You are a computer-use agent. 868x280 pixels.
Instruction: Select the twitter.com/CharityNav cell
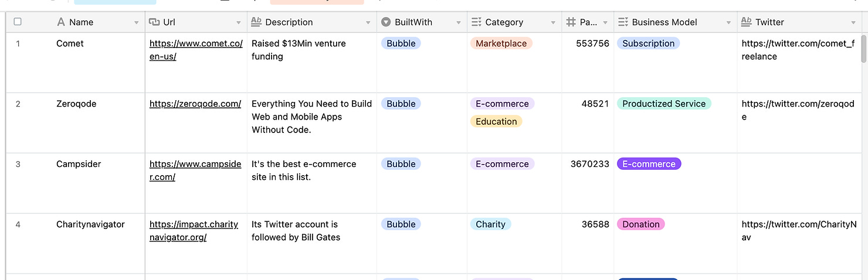tap(799, 244)
